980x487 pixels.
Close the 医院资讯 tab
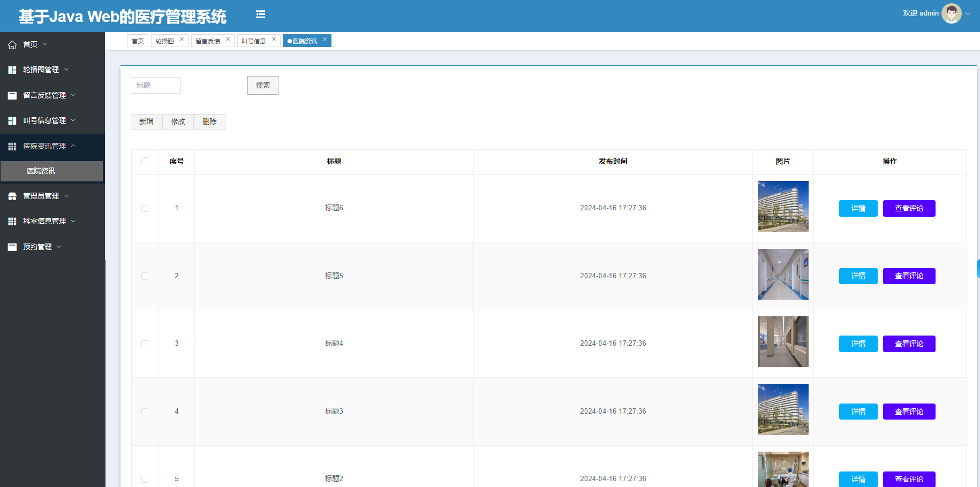(x=325, y=39)
